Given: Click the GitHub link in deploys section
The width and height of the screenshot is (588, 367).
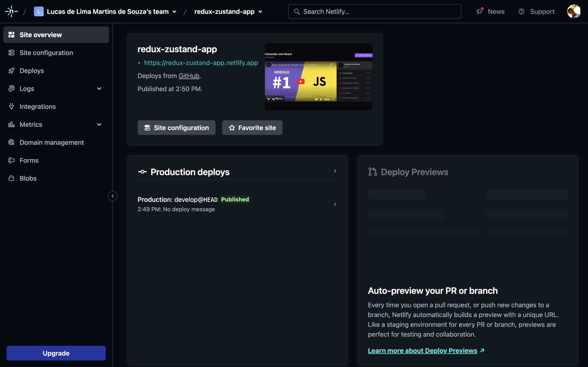Looking at the screenshot, I should pos(189,75).
